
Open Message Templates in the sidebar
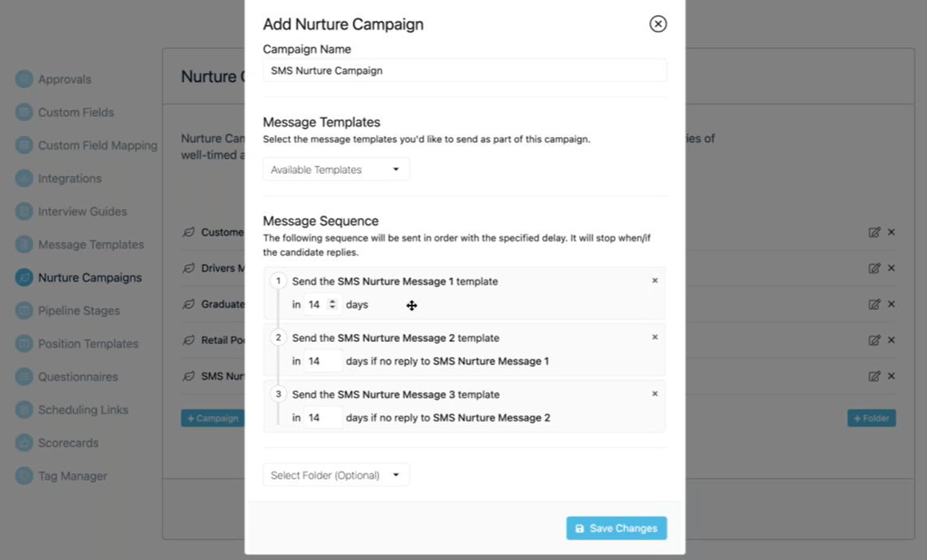91,245
